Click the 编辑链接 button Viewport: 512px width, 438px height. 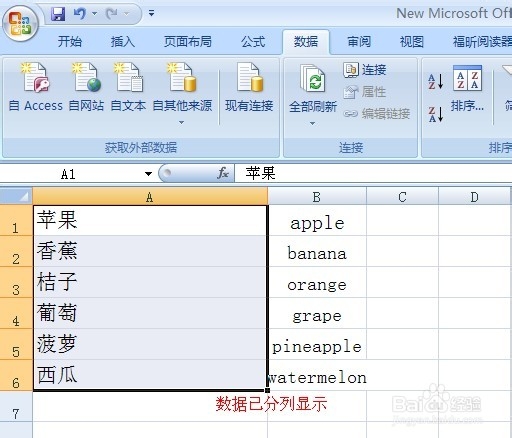pos(377,114)
